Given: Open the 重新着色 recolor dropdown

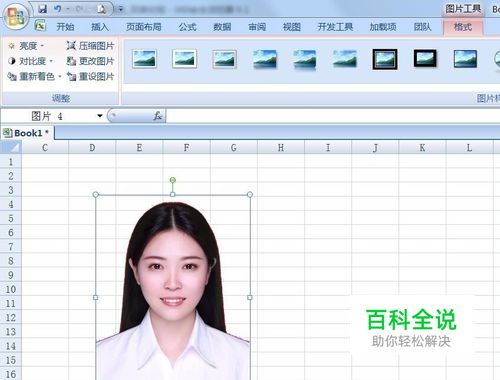Looking at the screenshot, I should 34,76.
